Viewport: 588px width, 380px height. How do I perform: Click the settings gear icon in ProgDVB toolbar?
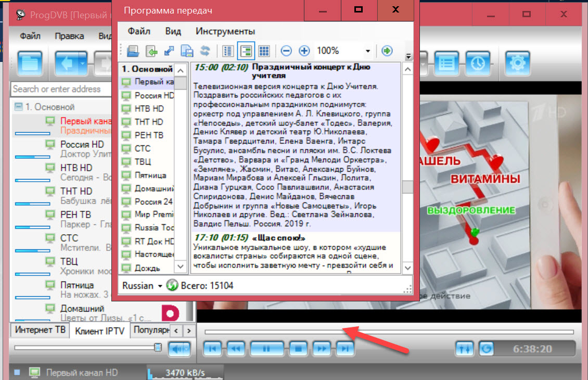click(x=517, y=63)
